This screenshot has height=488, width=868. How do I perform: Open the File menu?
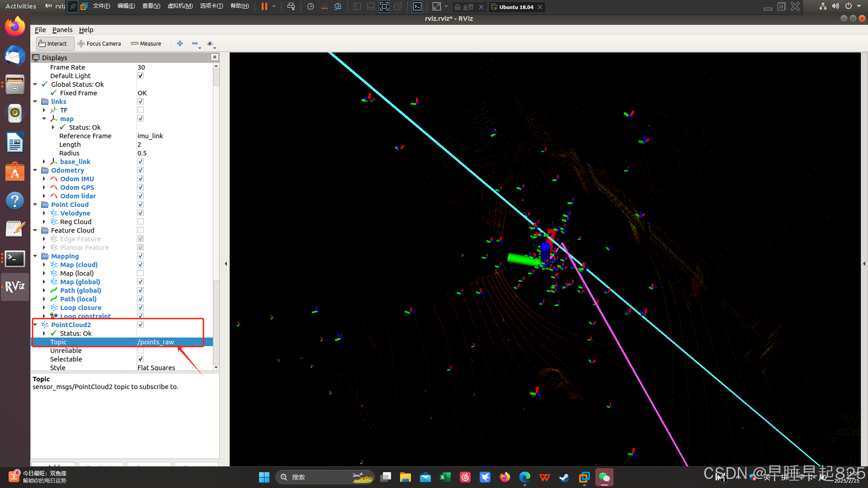point(40,30)
